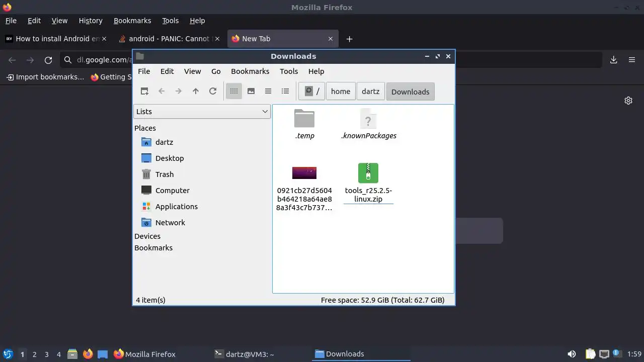
Task: Open file manager Bookmarks menu
Action: (x=250, y=71)
